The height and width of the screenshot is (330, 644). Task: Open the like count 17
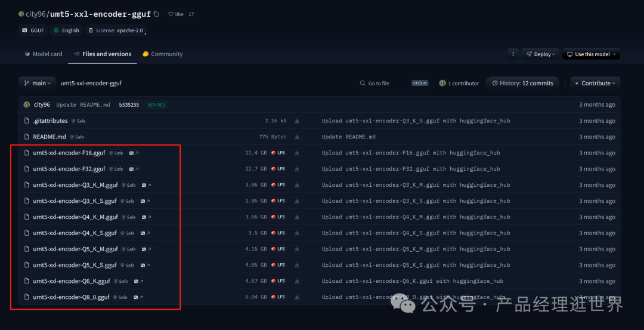pos(191,14)
